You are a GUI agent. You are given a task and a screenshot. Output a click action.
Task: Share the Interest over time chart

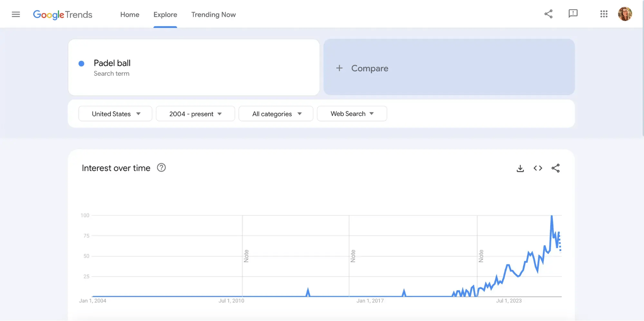[x=555, y=168]
